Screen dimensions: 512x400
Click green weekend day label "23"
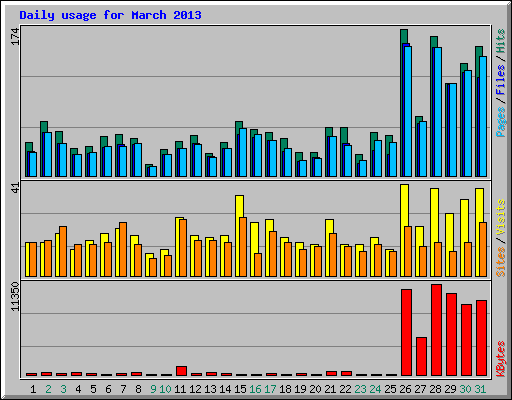360,389
